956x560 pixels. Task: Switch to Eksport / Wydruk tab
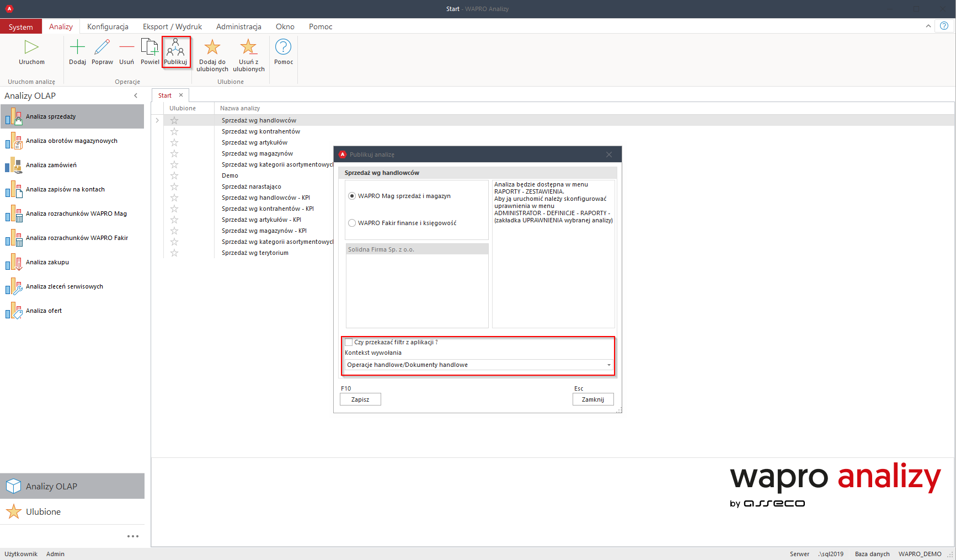pos(172,26)
